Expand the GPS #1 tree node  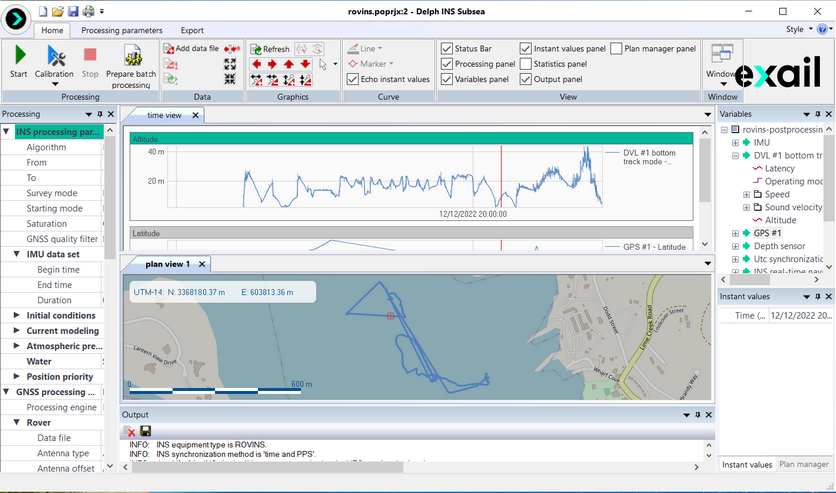tap(735, 233)
